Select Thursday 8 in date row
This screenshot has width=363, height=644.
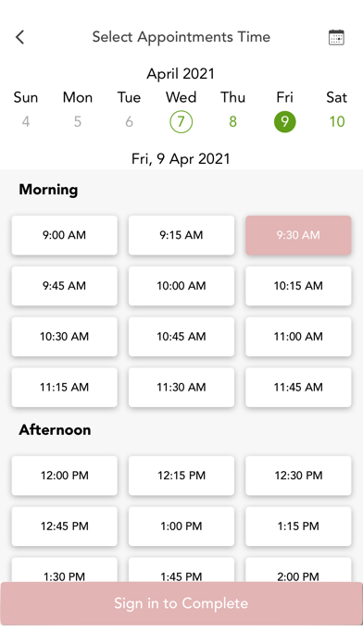click(x=232, y=121)
